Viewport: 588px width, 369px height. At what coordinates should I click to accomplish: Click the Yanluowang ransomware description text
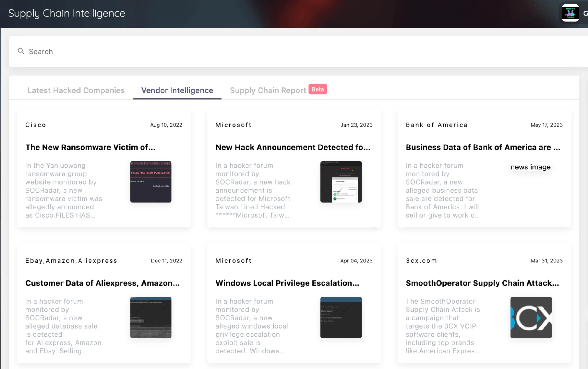pos(64,190)
